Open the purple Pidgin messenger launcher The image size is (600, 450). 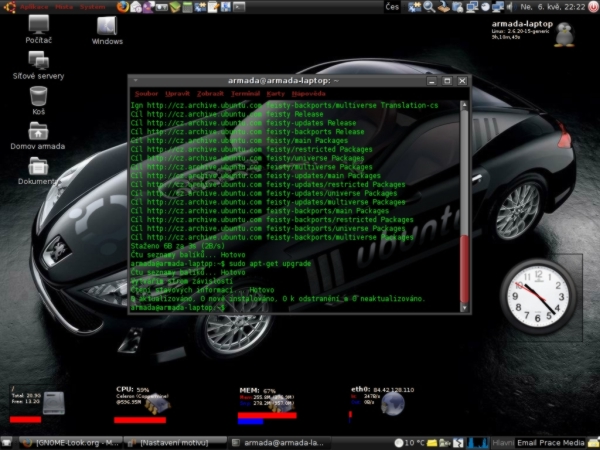(148, 7)
